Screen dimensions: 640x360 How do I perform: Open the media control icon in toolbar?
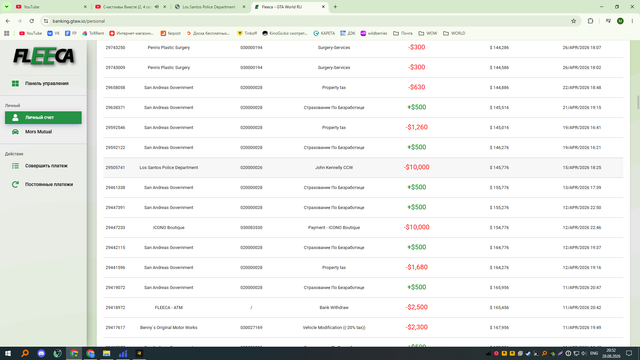tap(608, 21)
